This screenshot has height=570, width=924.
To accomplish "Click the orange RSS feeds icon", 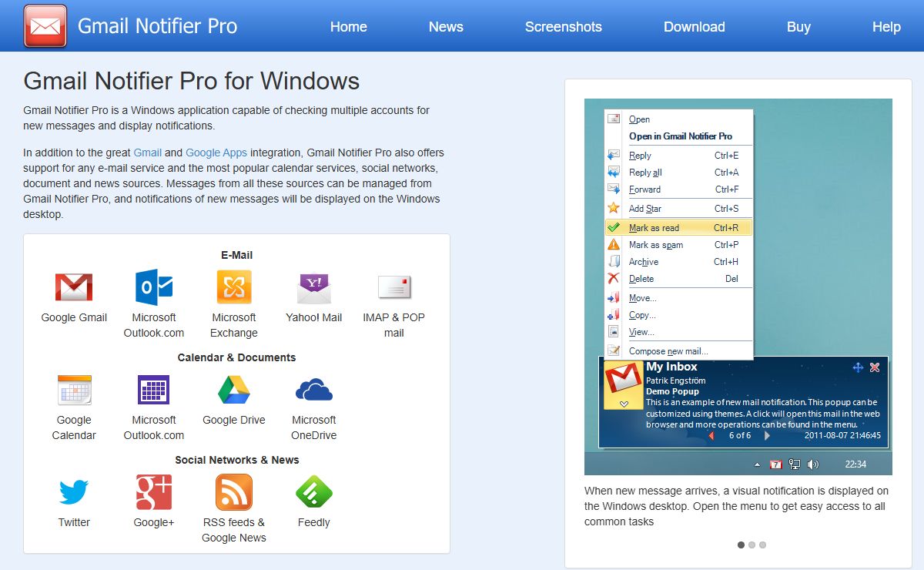I will point(234,491).
